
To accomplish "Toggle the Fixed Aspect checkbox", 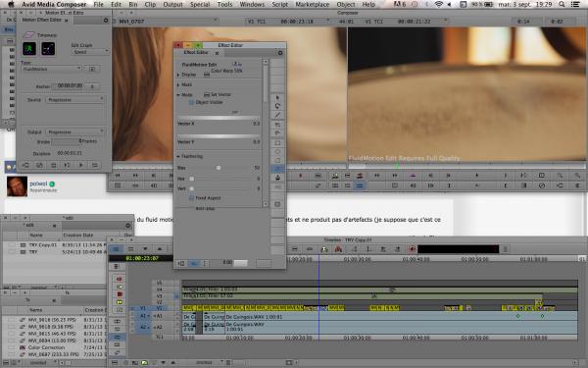I will (x=191, y=198).
